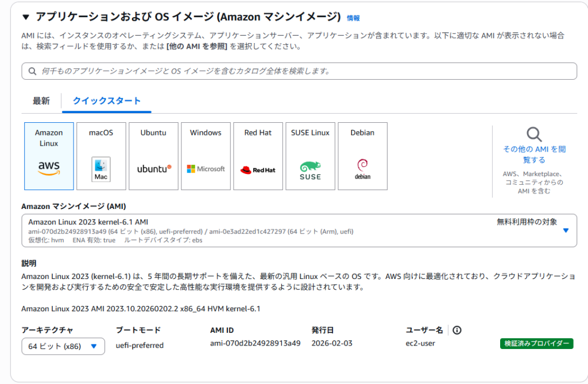Click into the AMI catalog search field
This screenshot has width=588, height=384.
pyautogui.click(x=299, y=71)
